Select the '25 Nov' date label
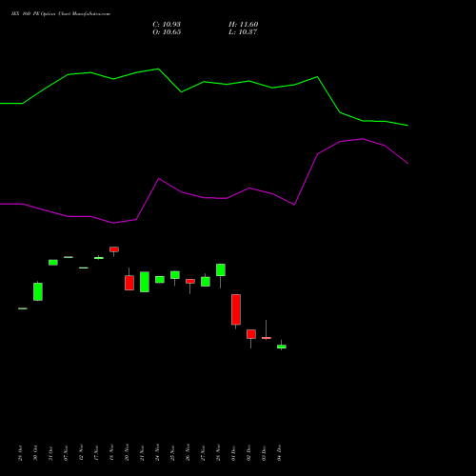Screen dimensions: 476x476 (x=172, y=452)
